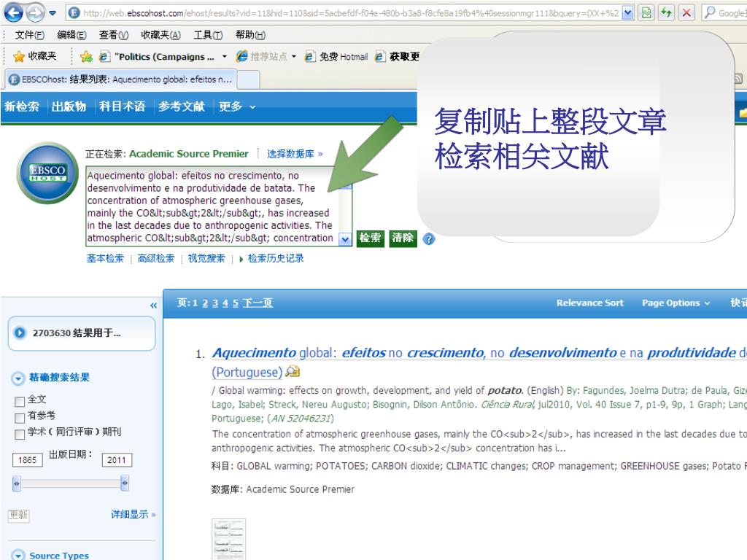The width and height of the screenshot is (747, 560).
Task: Click the 2011 end year field
Action: pyautogui.click(x=117, y=460)
